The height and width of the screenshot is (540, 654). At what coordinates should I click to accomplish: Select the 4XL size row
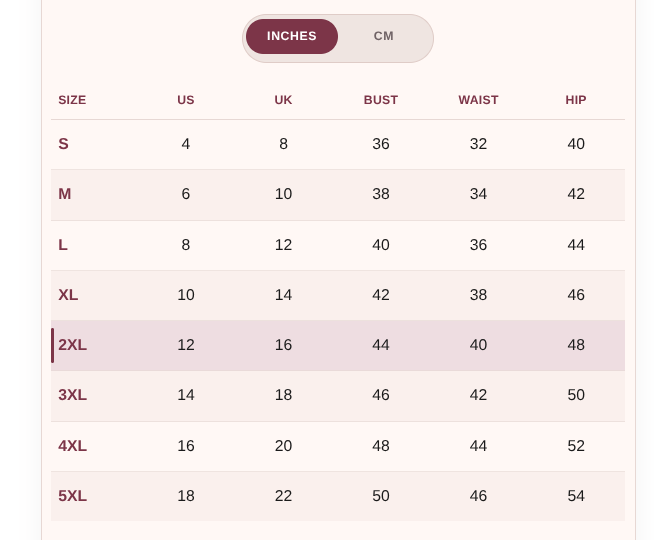pos(338,446)
